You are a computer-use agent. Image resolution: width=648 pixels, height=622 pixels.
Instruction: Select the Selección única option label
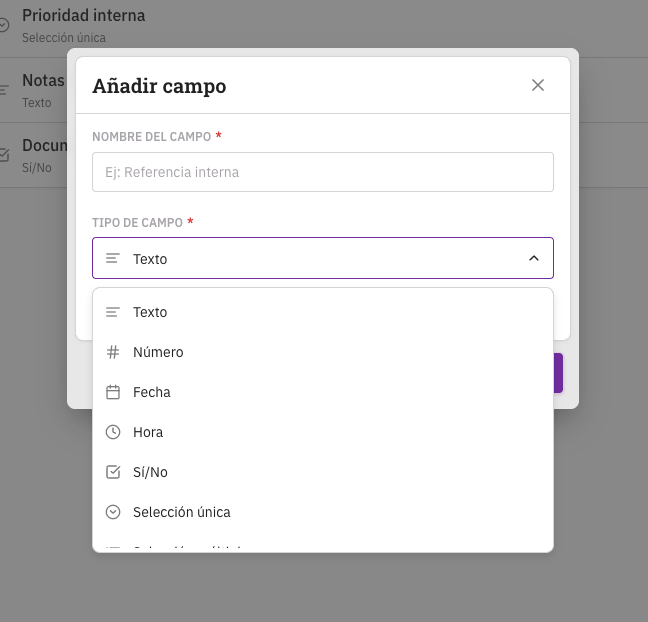[x=181, y=512]
